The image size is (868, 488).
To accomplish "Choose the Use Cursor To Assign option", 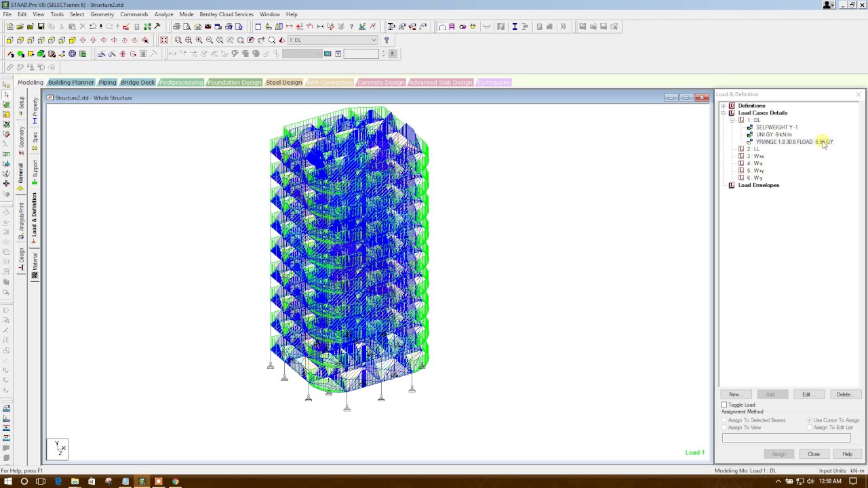I will point(810,420).
